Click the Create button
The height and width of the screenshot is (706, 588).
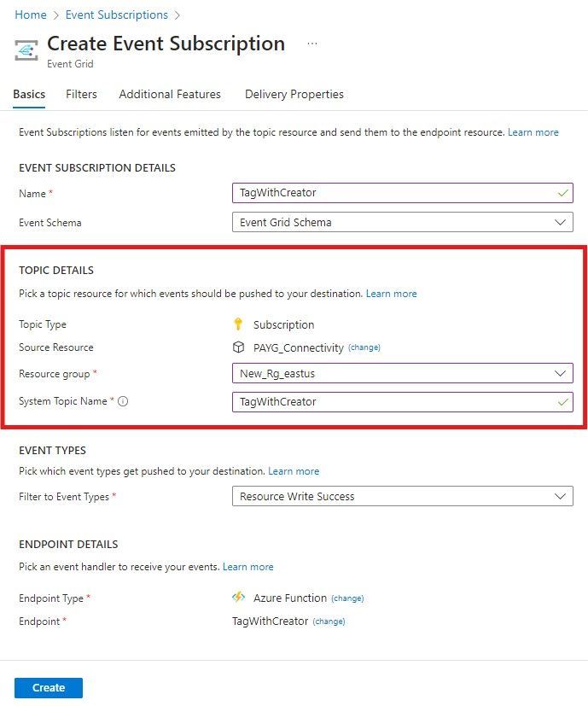click(49, 687)
